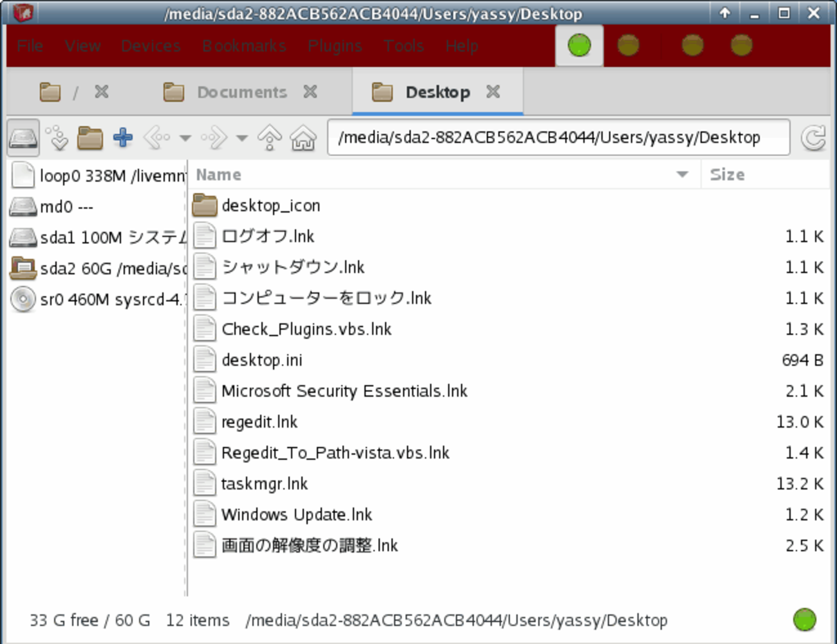Toggle the devices list drive icon in toolbar

click(23, 138)
